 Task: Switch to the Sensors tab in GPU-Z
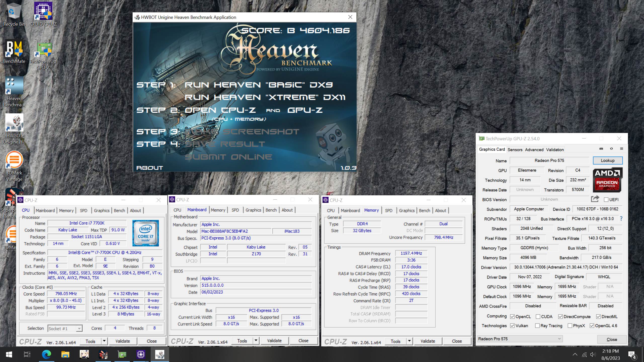coord(515,150)
